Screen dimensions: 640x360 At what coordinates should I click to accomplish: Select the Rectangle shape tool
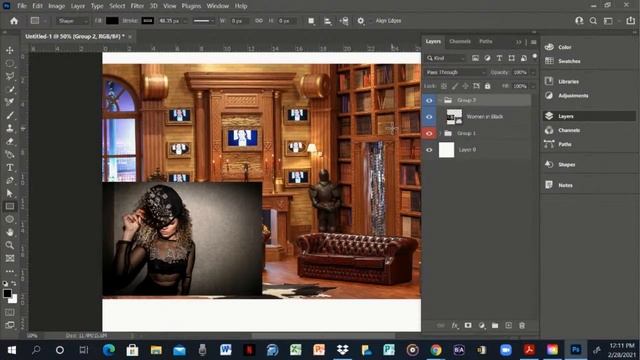(x=10, y=207)
